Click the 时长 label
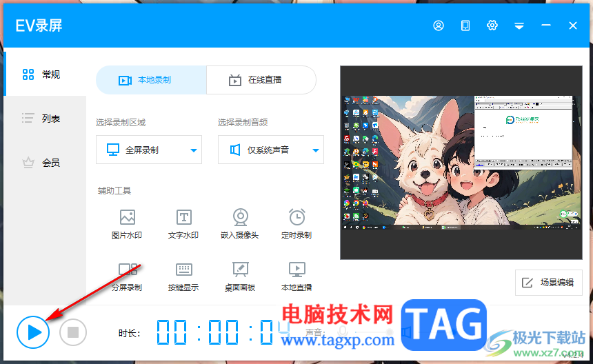The width and height of the screenshot is (593, 364). pyautogui.click(x=130, y=333)
